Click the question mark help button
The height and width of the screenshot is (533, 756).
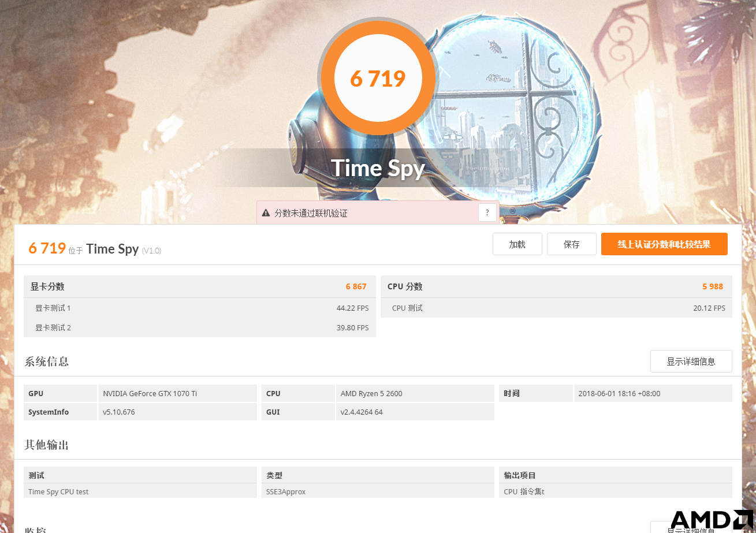(x=487, y=213)
